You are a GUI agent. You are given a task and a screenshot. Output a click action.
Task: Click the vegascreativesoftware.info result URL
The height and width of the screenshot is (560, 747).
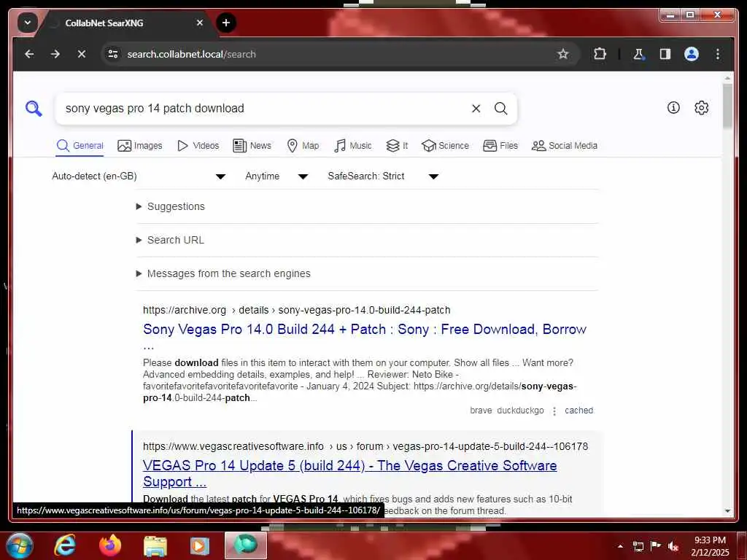pyautogui.click(x=365, y=446)
